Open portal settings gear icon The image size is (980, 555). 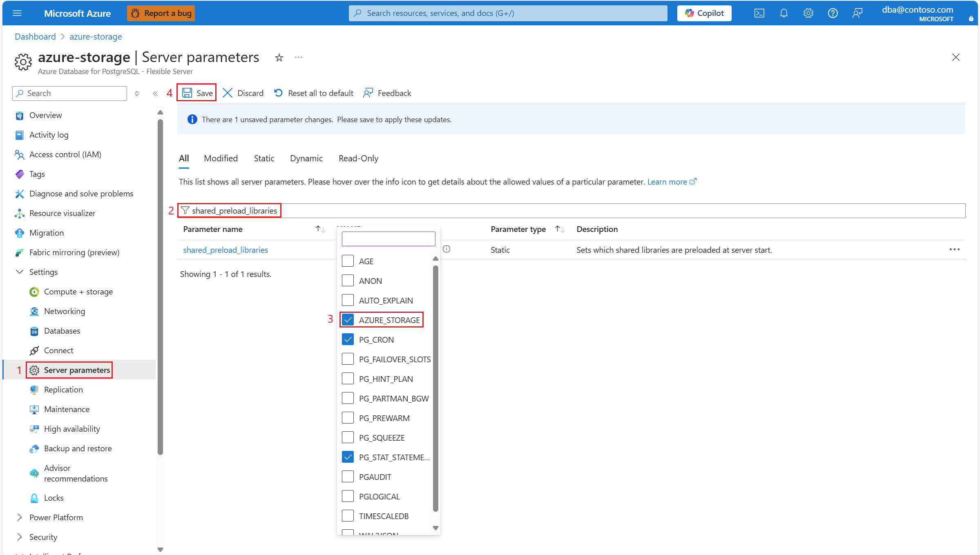[x=808, y=13]
